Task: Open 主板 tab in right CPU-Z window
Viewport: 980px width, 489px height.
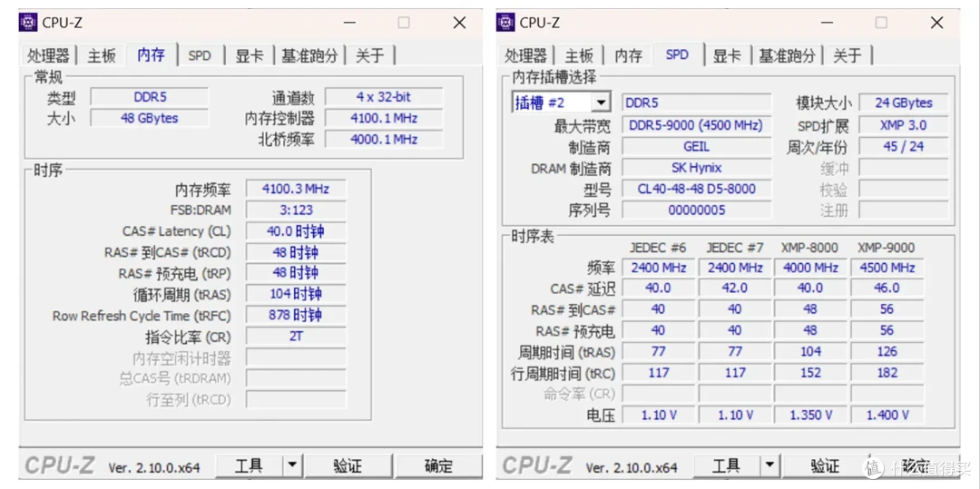Action: point(579,55)
